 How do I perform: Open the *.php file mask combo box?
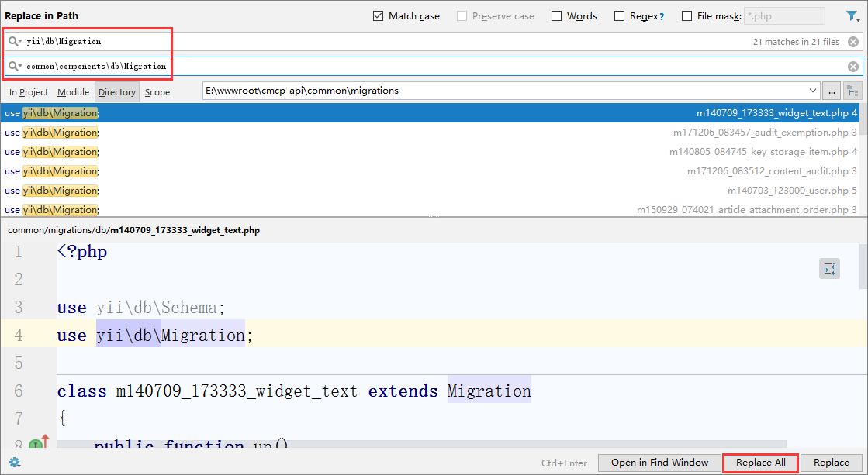(783, 16)
